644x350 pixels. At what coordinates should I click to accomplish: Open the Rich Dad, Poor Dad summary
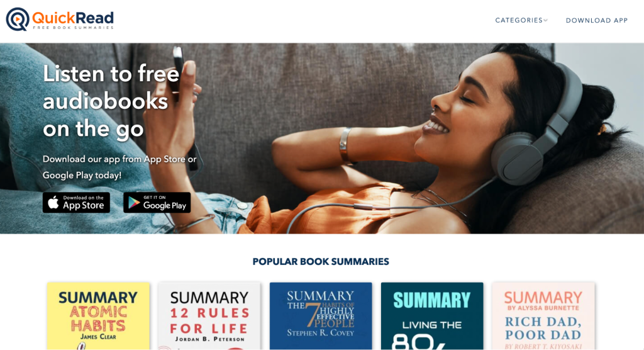coord(543,316)
